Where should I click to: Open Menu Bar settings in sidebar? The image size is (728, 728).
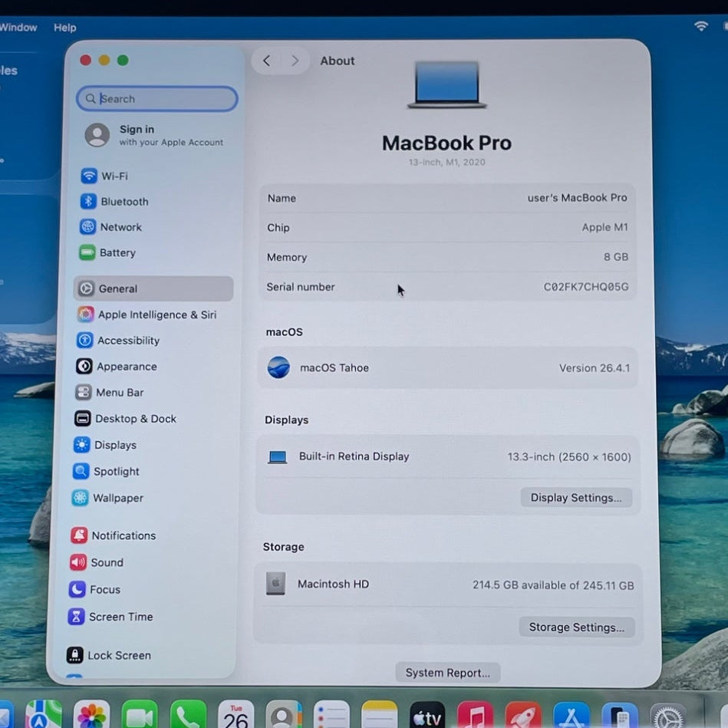point(109,392)
